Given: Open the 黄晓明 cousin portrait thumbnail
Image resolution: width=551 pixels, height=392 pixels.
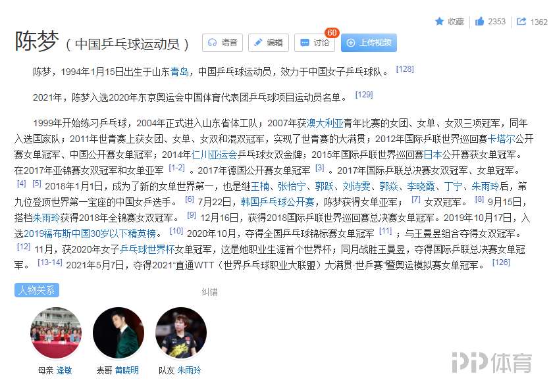Looking at the screenshot, I should tap(118, 333).
